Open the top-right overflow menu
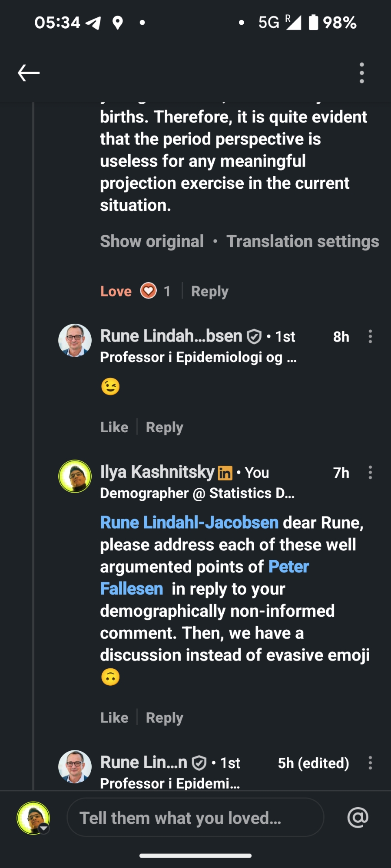 coord(361,73)
